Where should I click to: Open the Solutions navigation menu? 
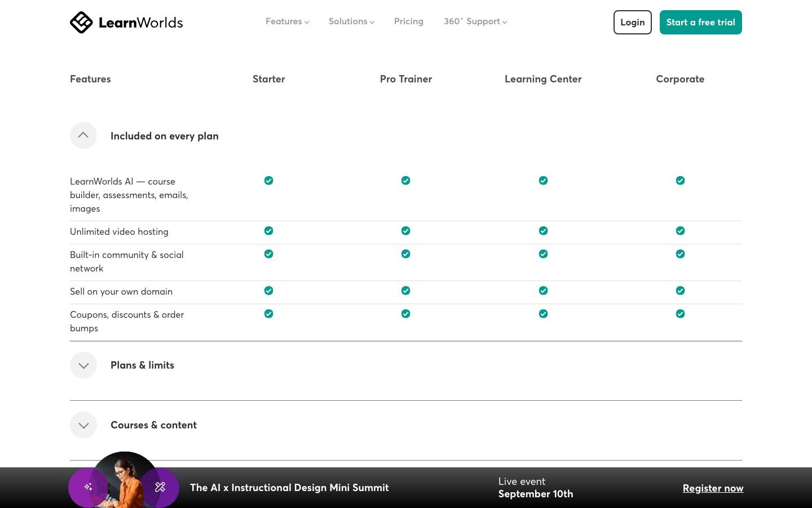pos(351,21)
